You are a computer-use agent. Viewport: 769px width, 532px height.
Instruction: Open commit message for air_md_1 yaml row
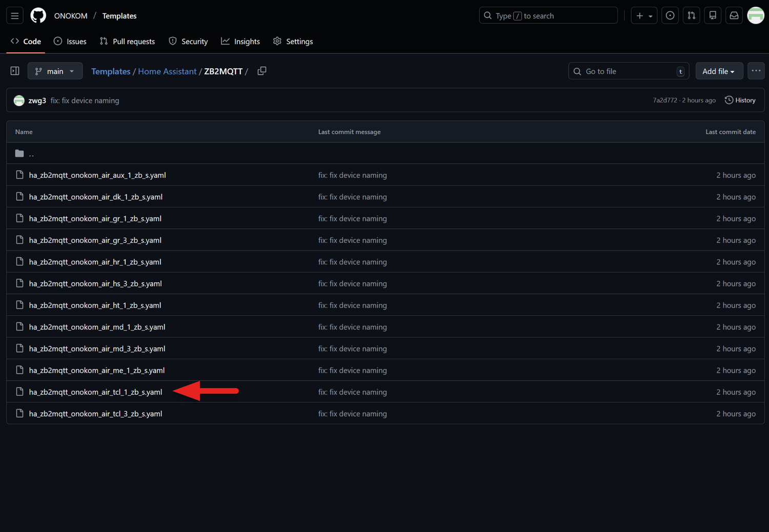pos(353,327)
